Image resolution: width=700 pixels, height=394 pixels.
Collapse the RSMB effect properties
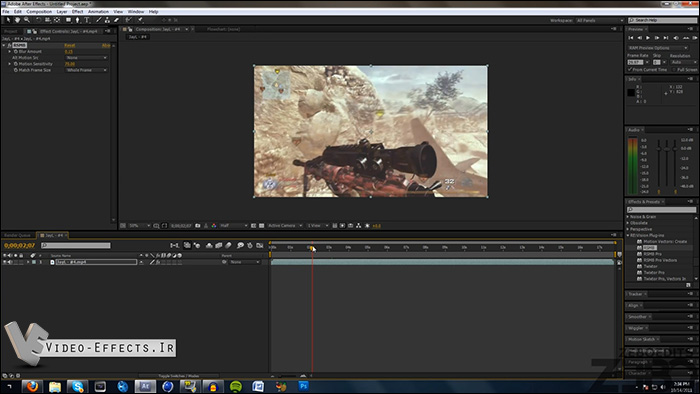pyautogui.click(x=4, y=46)
